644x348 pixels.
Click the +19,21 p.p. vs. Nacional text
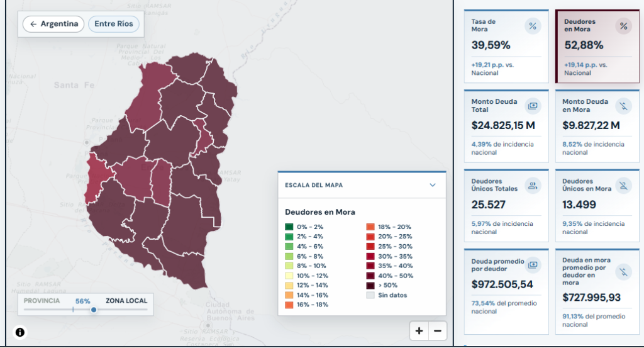[492, 69]
